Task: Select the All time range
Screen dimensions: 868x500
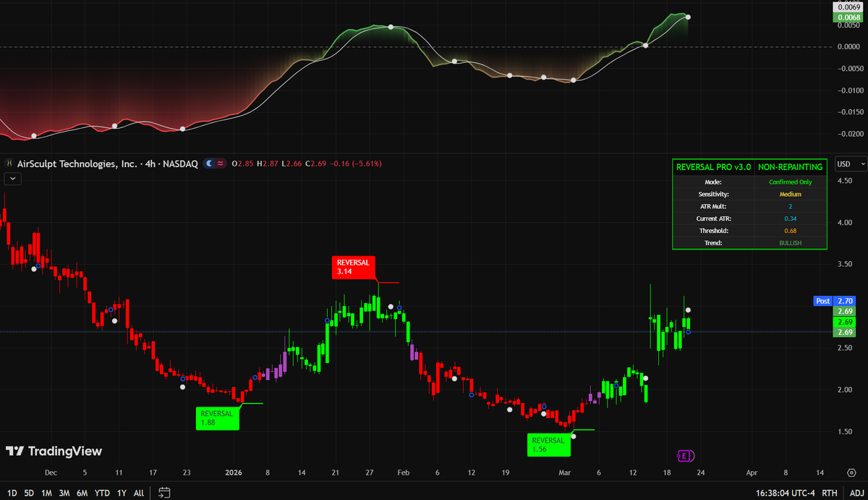Action: tap(139, 493)
